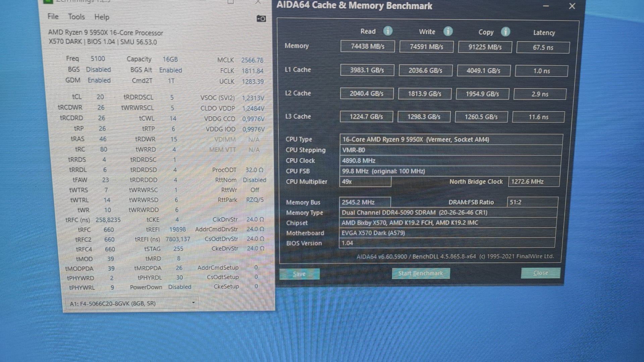Viewport: 644px width, 362px height.
Task: Click the Motherboard field EVGA X570 Dark
Action: [x=447, y=233]
